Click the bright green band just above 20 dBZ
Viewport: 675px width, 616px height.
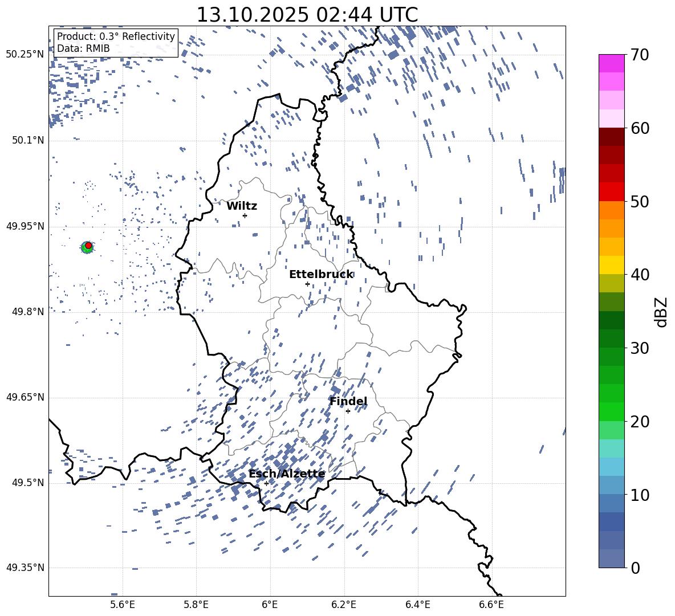point(611,411)
